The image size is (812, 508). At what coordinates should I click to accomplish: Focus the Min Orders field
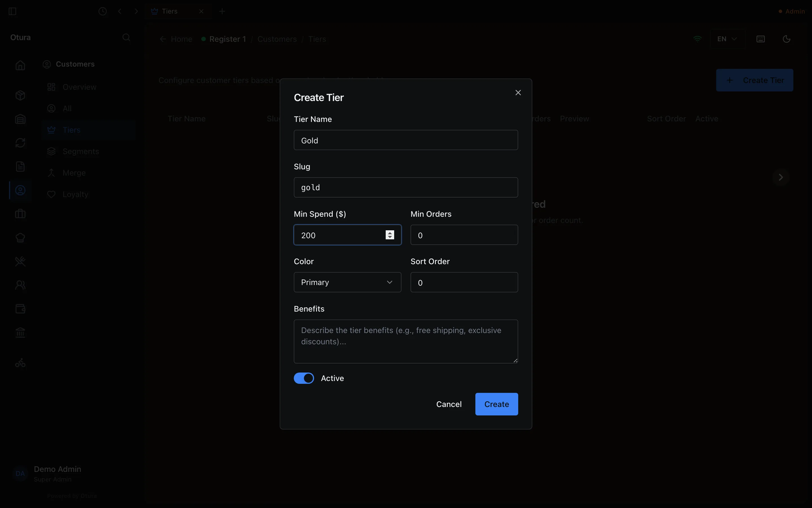[x=464, y=235]
